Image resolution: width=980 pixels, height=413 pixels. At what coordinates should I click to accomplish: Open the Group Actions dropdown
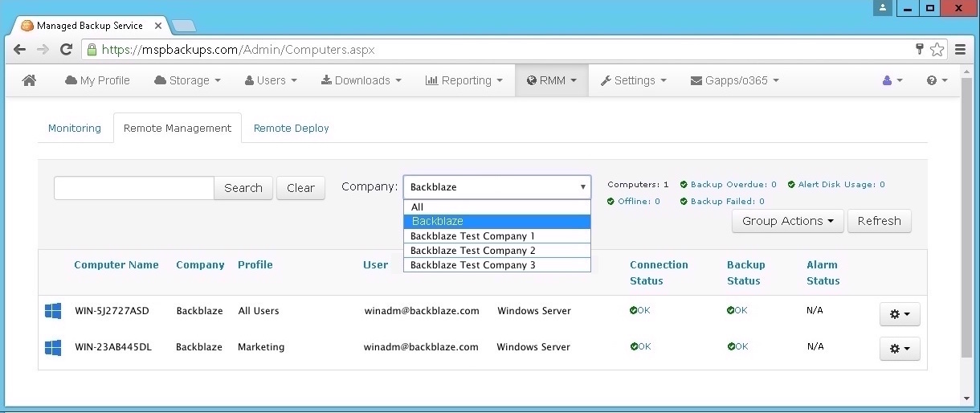[x=788, y=221]
